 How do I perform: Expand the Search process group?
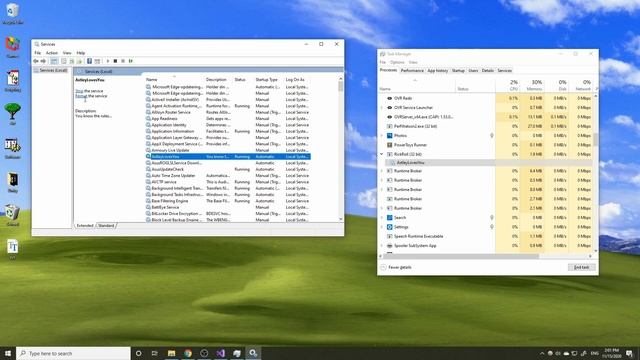[x=382, y=218]
